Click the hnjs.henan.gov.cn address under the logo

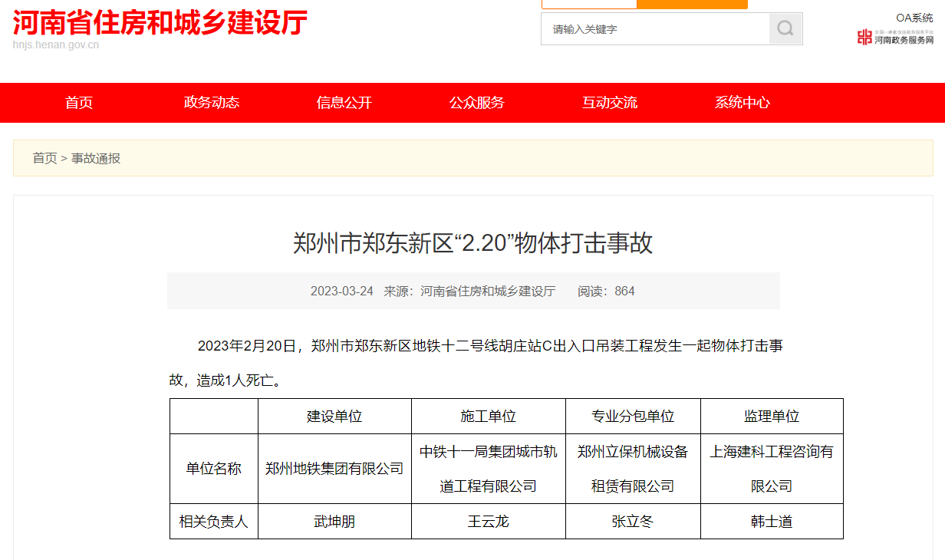[x=56, y=44]
